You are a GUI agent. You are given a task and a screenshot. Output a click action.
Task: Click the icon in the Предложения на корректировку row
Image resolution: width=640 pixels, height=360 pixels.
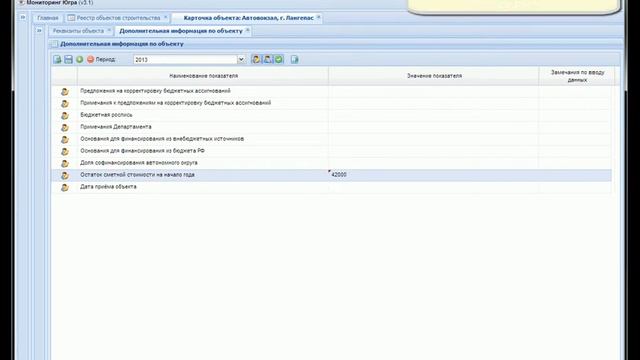(x=64, y=91)
